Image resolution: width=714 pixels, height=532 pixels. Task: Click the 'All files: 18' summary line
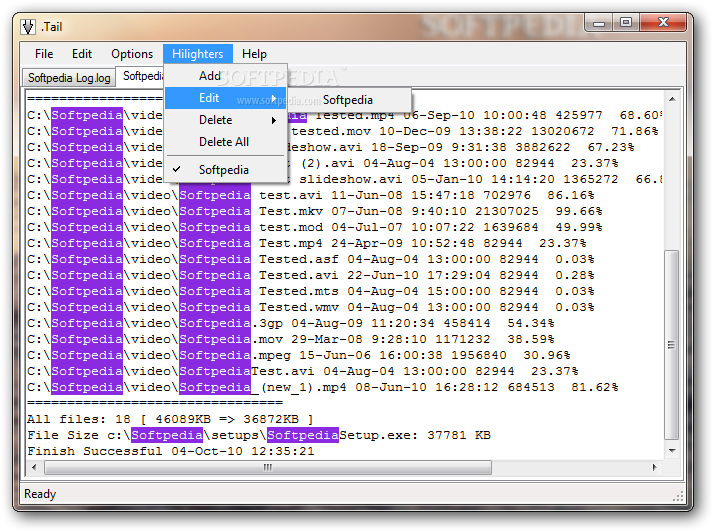170,419
